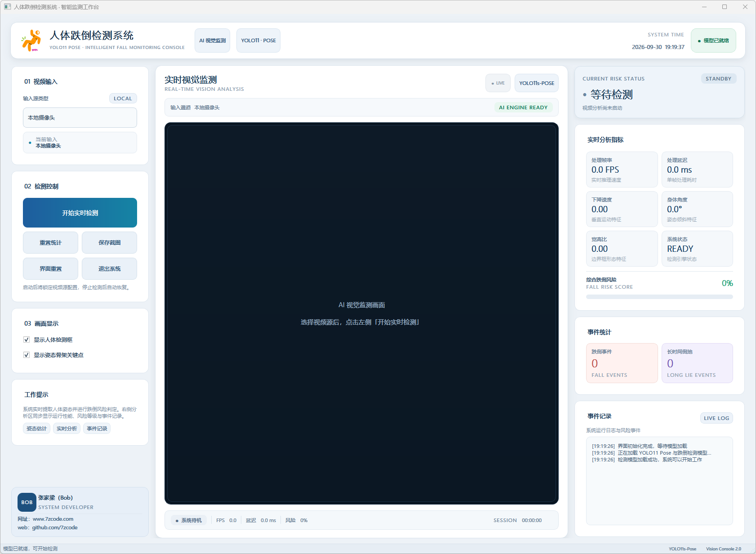The height and width of the screenshot is (554, 756).
Task: Click the AI 视觉监测 header tab
Action: 213,40
